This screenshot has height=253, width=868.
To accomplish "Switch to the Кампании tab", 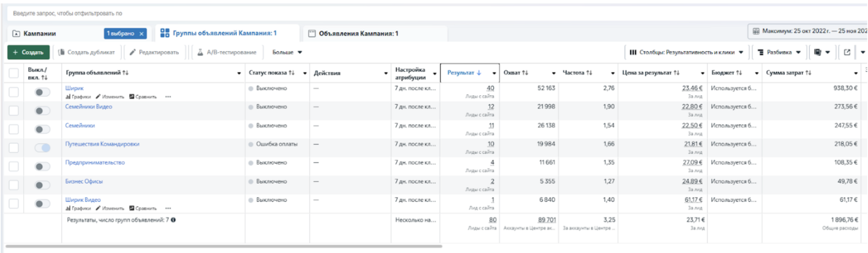I will (40, 34).
